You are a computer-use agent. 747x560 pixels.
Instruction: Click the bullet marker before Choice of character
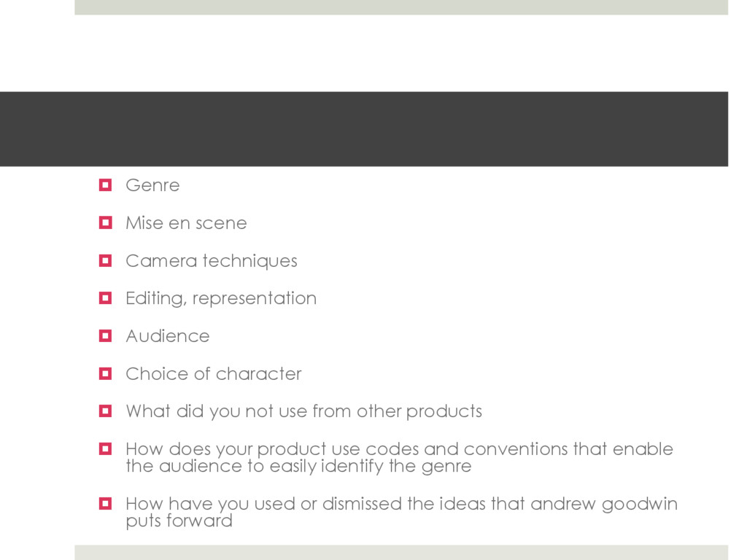click(x=105, y=373)
